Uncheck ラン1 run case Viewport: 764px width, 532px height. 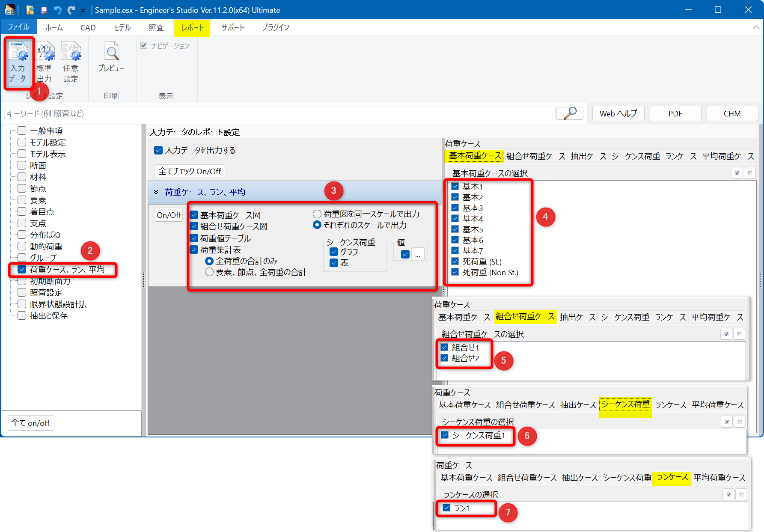point(446,508)
